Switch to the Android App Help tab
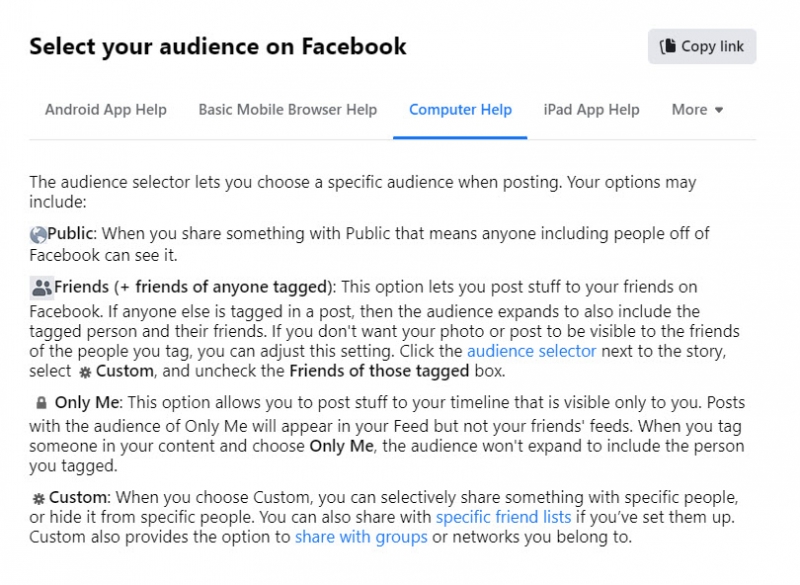 [x=105, y=110]
